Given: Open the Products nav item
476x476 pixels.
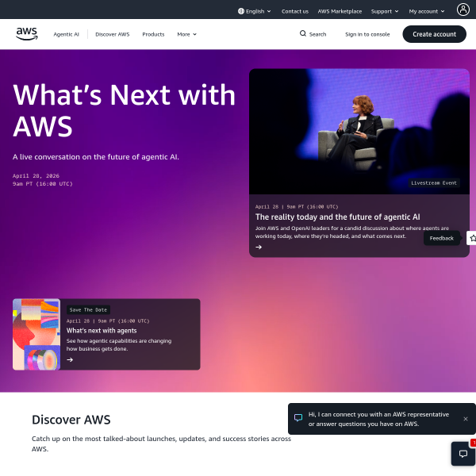Looking at the screenshot, I should pyautogui.click(x=153, y=34).
